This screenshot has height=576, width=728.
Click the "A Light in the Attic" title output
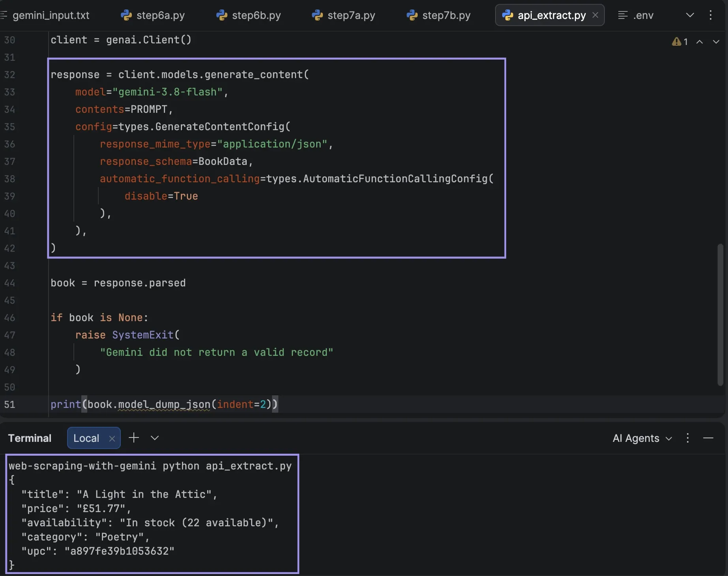point(144,494)
